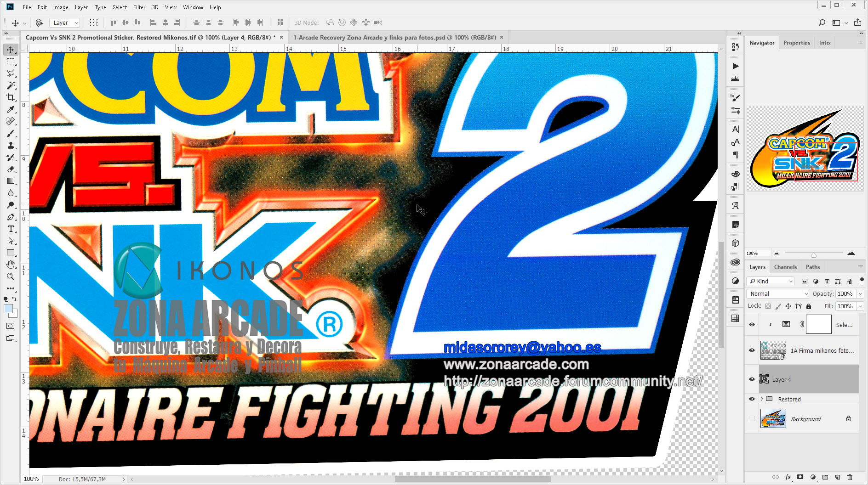The height and width of the screenshot is (485, 868).
Task: Toggle visibility of Layer 4
Action: pos(752,379)
